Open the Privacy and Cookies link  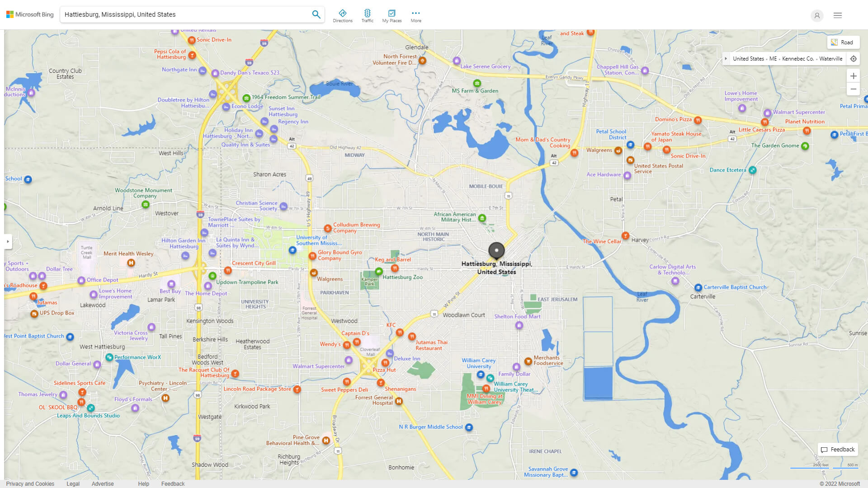point(30,483)
